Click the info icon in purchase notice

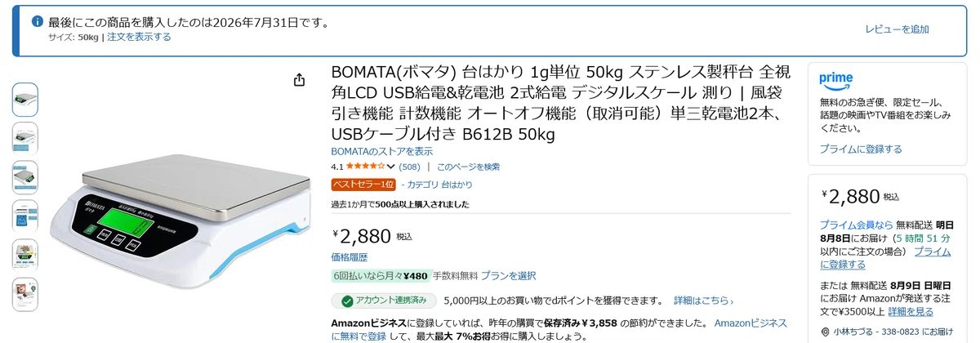(x=38, y=22)
